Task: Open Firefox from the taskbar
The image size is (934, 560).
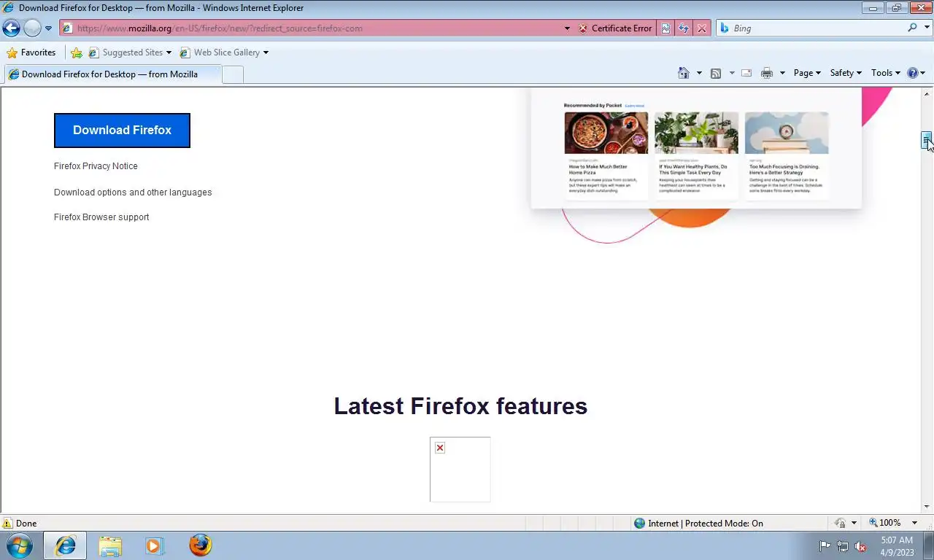Action: click(200, 545)
